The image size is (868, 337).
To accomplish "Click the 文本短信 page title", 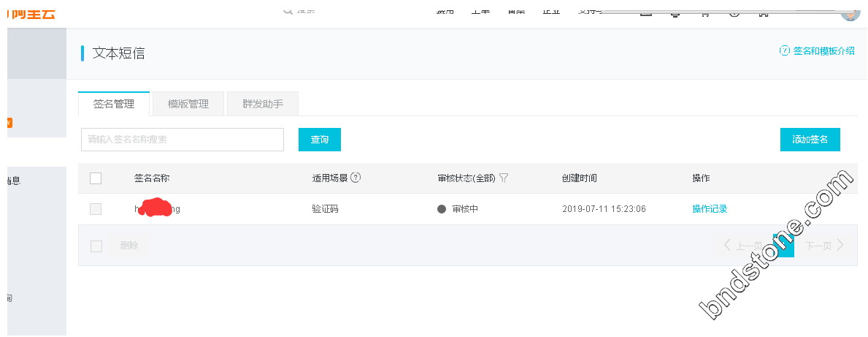I will (118, 53).
